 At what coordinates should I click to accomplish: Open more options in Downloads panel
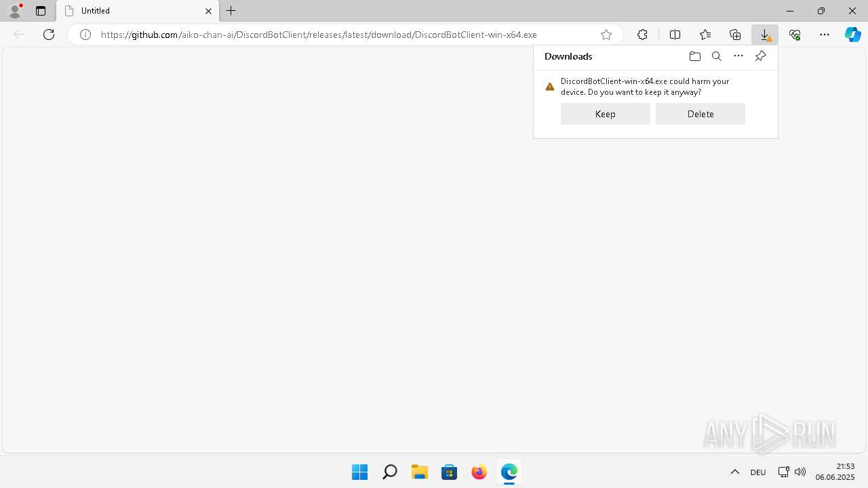pyautogui.click(x=738, y=56)
